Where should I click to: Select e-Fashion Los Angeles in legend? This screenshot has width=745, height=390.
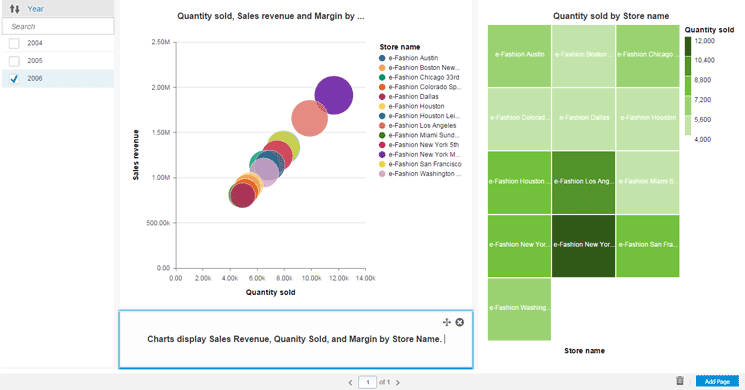tap(422, 125)
